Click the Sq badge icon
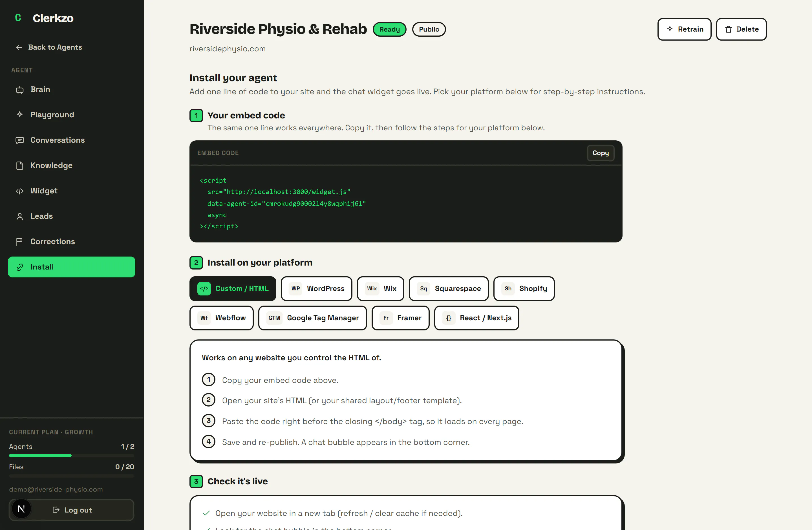 pyautogui.click(x=423, y=288)
